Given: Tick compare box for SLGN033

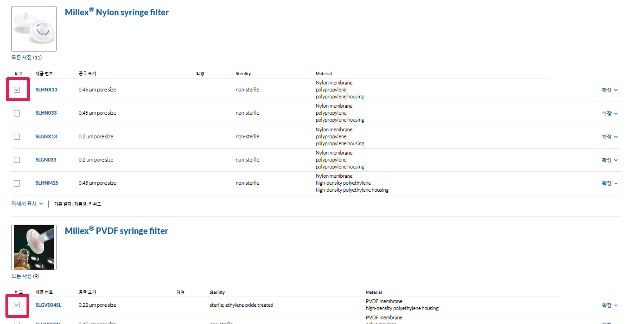Looking at the screenshot, I should (17, 160).
